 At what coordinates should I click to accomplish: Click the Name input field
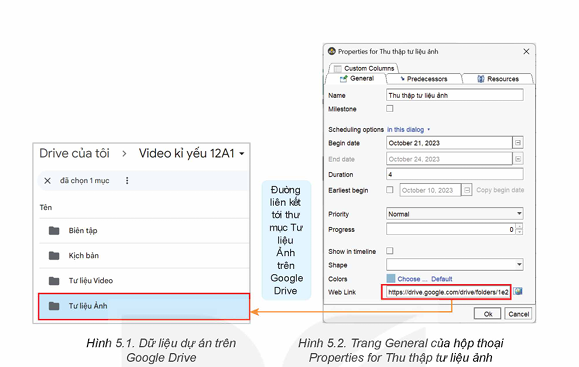455,95
